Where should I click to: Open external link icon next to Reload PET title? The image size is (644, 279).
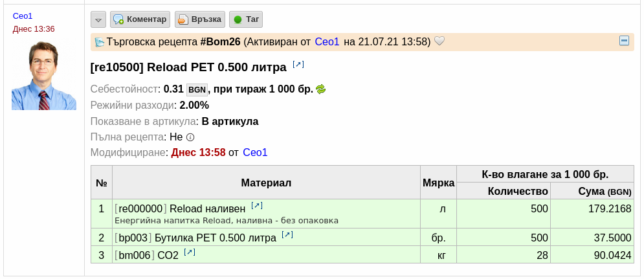pyautogui.click(x=298, y=65)
